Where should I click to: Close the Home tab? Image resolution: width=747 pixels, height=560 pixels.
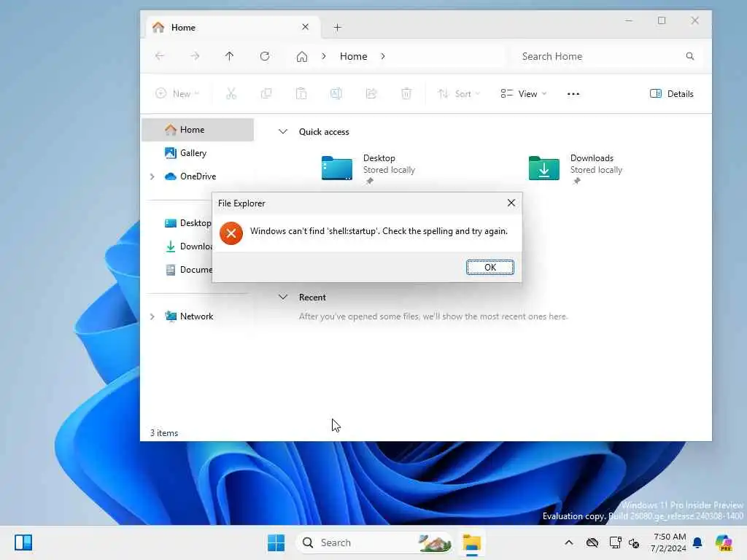pyautogui.click(x=306, y=27)
